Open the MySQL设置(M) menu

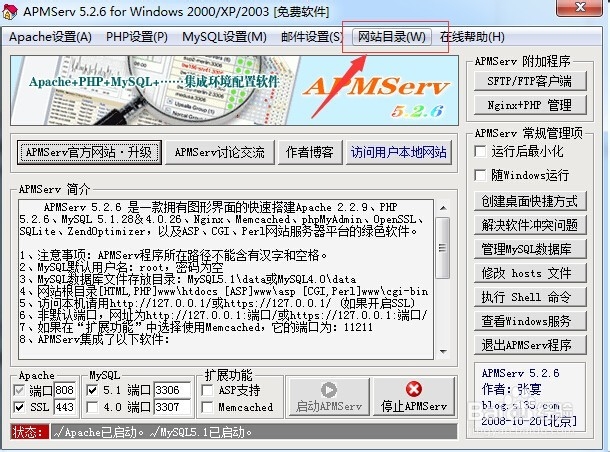(224, 37)
